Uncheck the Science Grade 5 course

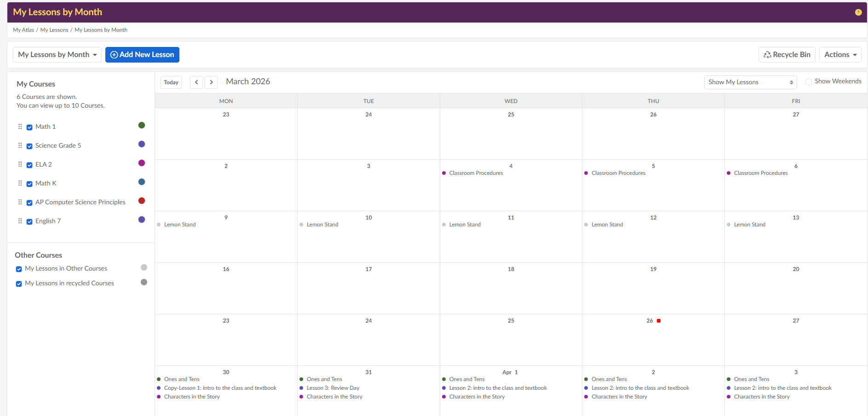coord(29,146)
